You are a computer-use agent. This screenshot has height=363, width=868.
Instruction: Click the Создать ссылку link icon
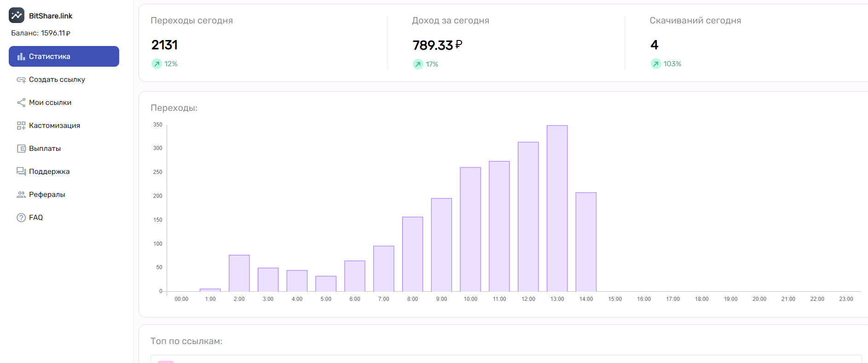[x=21, y=80]
